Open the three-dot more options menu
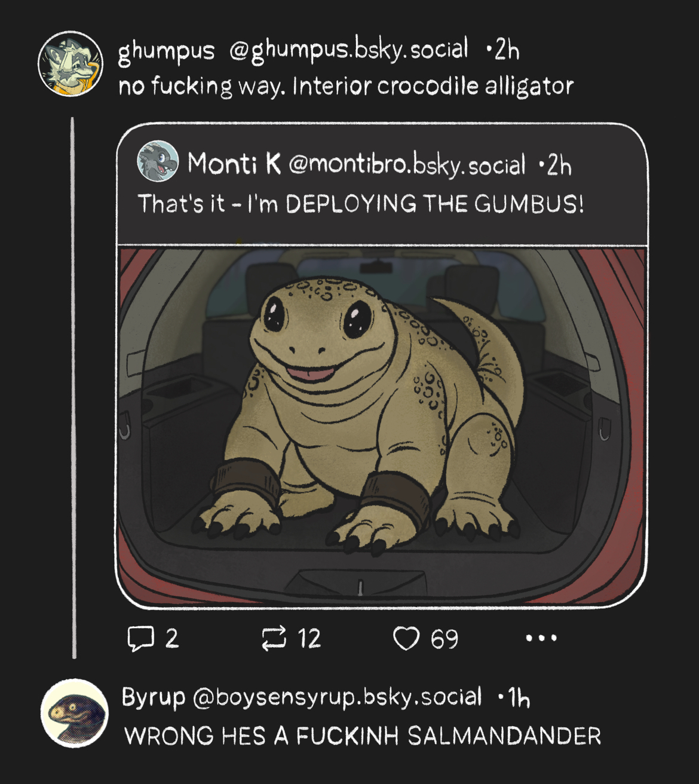The width and height of the screenshot is (699, 784). (x=541, y=638)
